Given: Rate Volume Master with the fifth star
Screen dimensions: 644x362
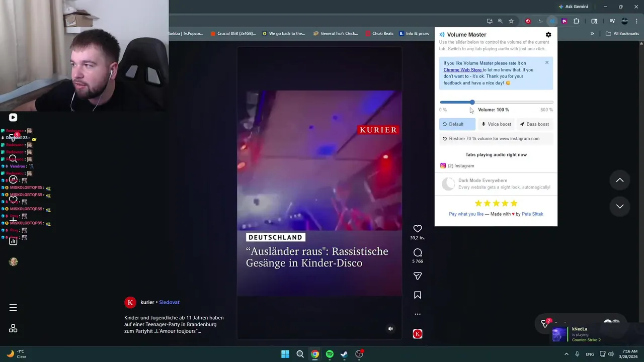Looking at the screenshot, I should click(x=514, y=203).
